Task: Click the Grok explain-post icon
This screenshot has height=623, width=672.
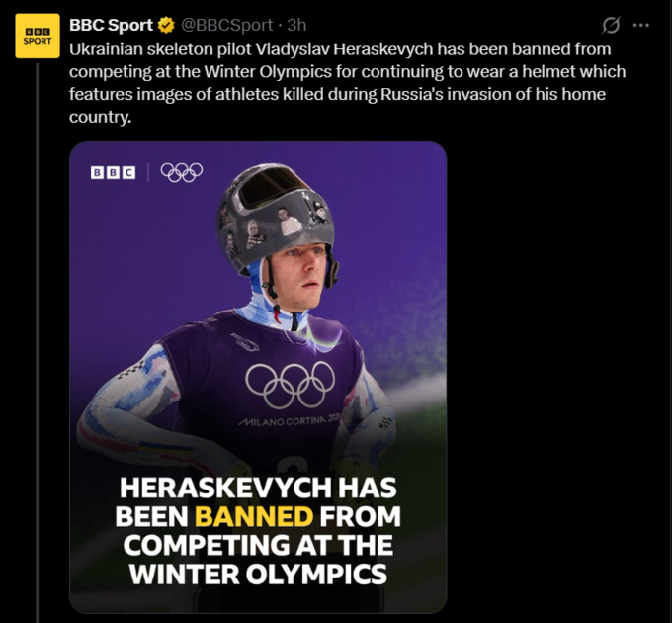Action: pos(611,26)
